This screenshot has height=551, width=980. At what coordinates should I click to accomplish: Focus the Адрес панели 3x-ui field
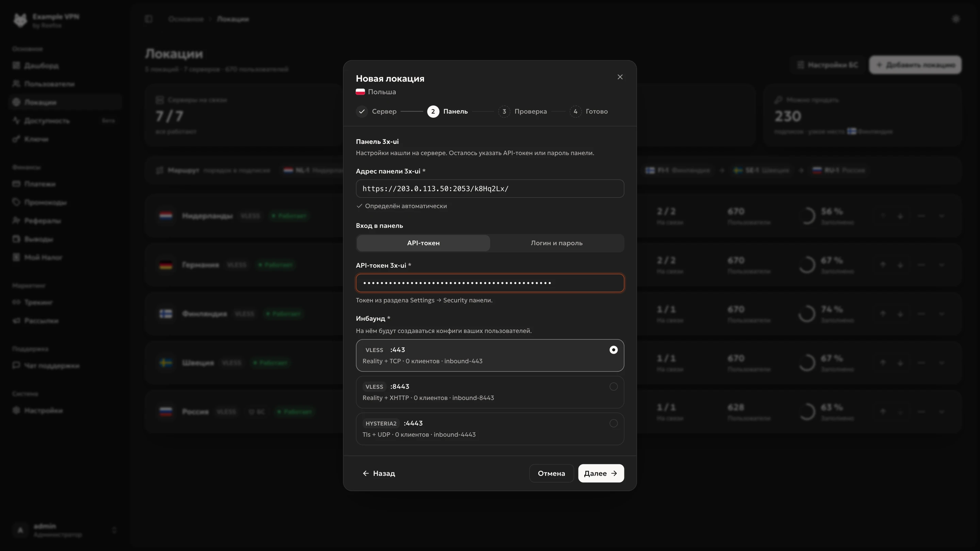[x=490, y=189]
